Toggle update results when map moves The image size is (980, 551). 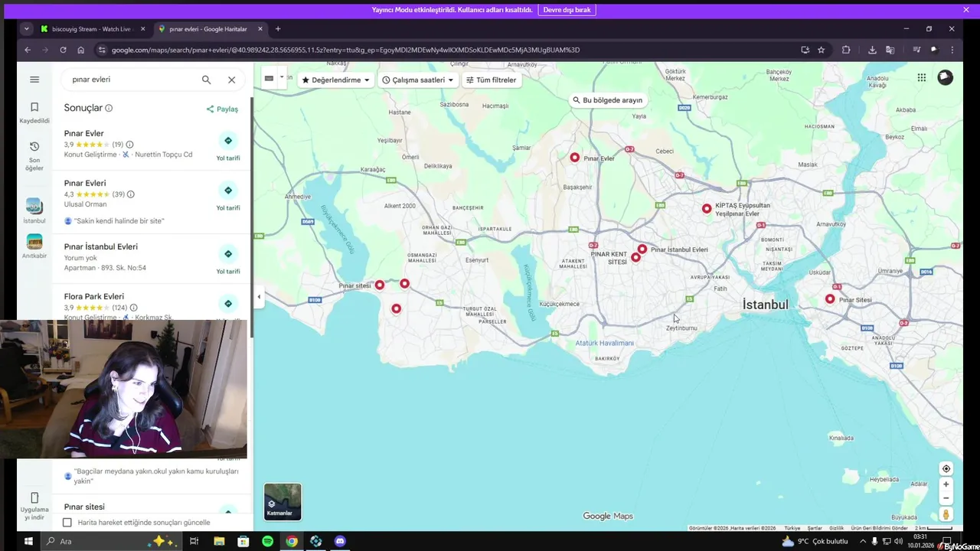67,522
